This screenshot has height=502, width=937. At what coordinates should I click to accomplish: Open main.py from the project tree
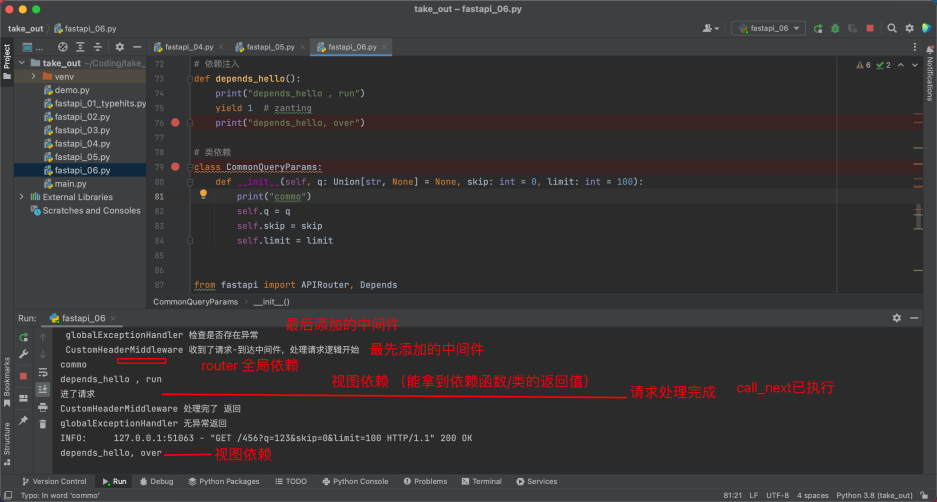click(x=70, y=184)
